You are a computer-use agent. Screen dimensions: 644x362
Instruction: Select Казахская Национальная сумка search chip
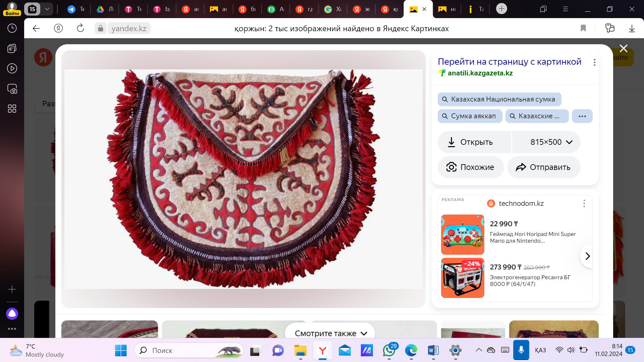[499, 99]
